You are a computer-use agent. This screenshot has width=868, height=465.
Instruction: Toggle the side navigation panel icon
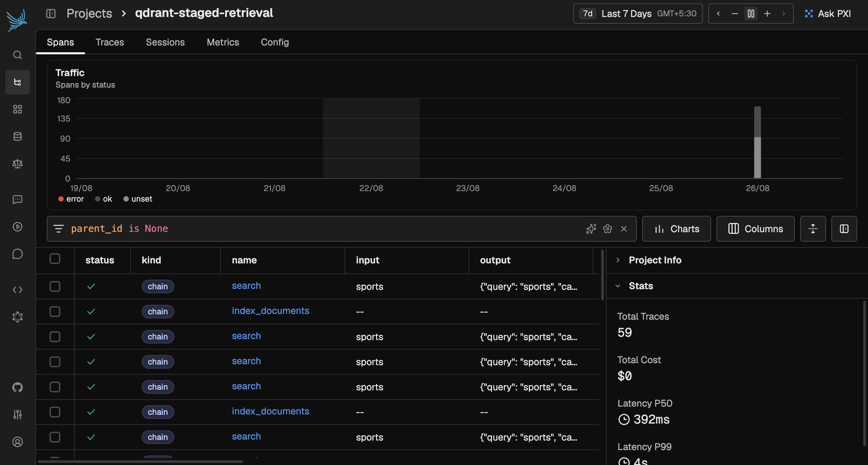(x=51, y=14)
